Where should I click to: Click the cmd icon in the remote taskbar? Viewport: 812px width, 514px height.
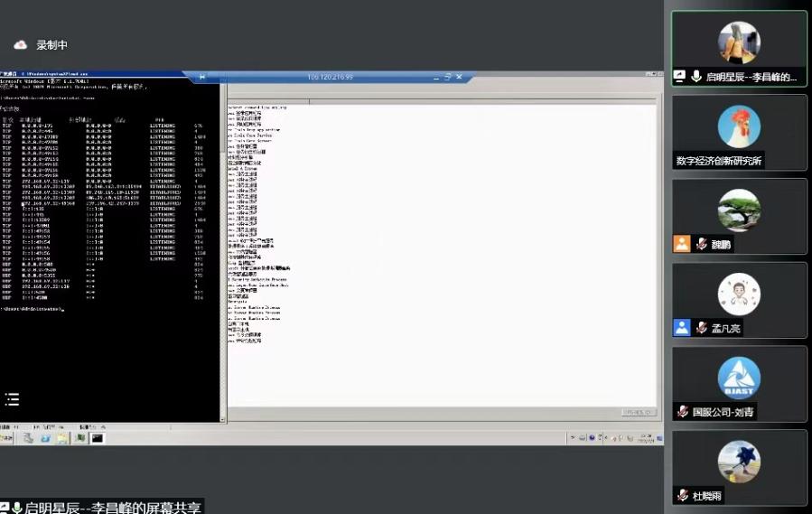click(97, 438)
